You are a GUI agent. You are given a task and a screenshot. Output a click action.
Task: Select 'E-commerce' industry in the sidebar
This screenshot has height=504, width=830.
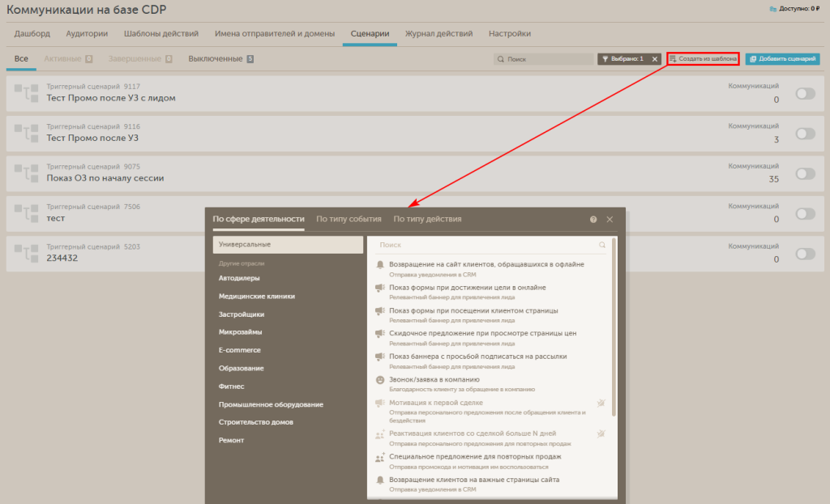pos(240,350)
